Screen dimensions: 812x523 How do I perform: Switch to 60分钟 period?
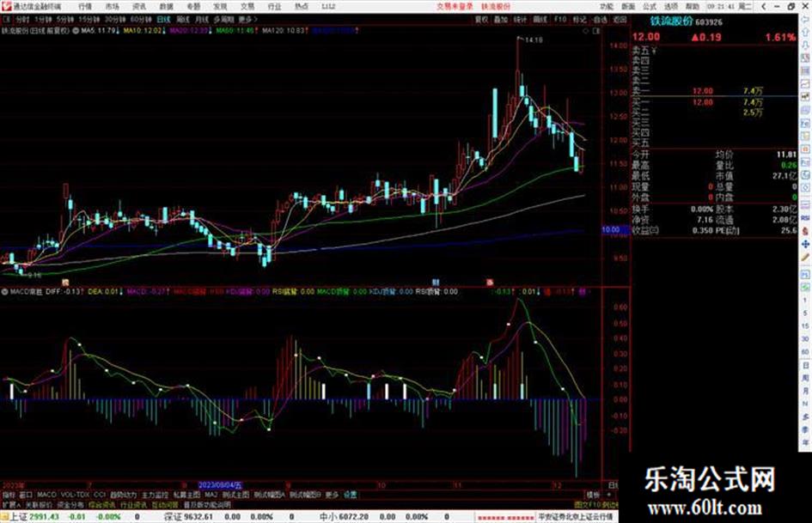coord(140,19)
